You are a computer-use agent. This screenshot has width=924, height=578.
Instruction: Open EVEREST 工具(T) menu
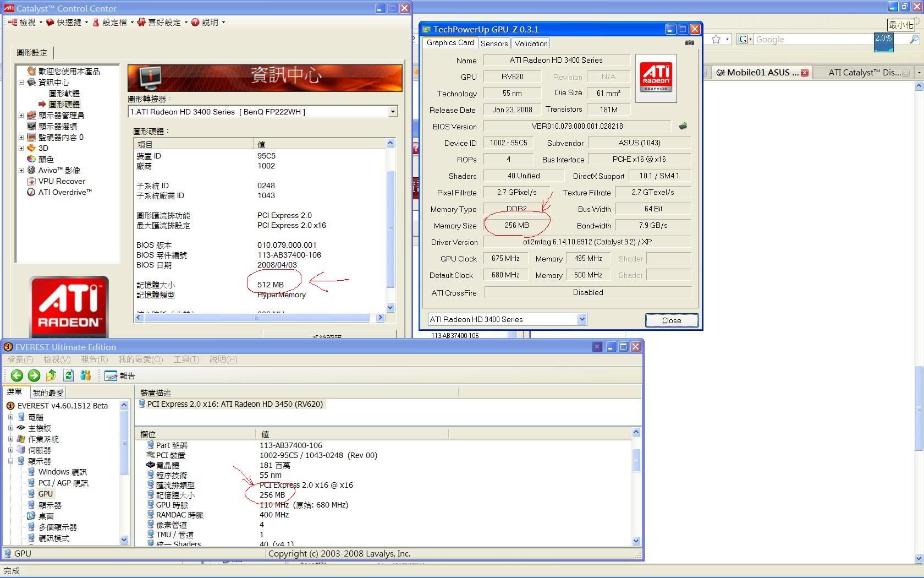coord(186,359)
